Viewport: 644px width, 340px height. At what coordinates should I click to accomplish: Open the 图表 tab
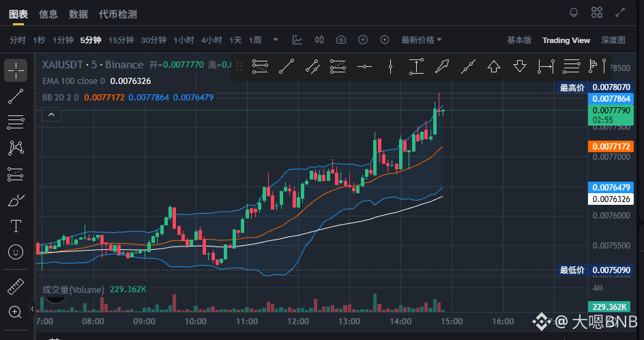coord(18,14)
